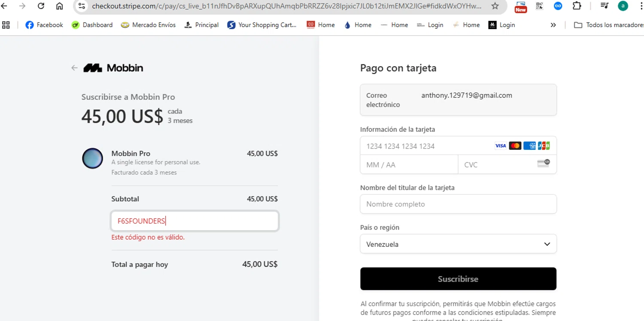Open the browser home page icon
The height and width of the screenshot is (321, 644).
(x=60, y=6)
